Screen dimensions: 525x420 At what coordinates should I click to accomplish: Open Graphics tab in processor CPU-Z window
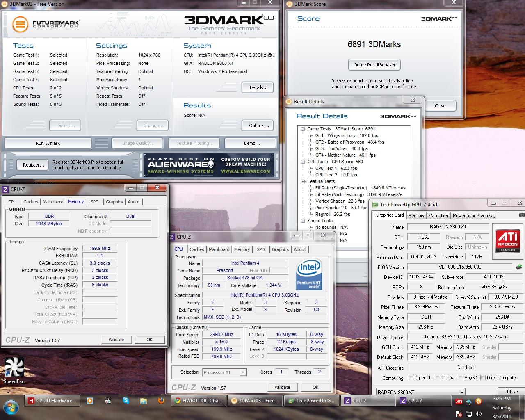(x=280, y=249)
